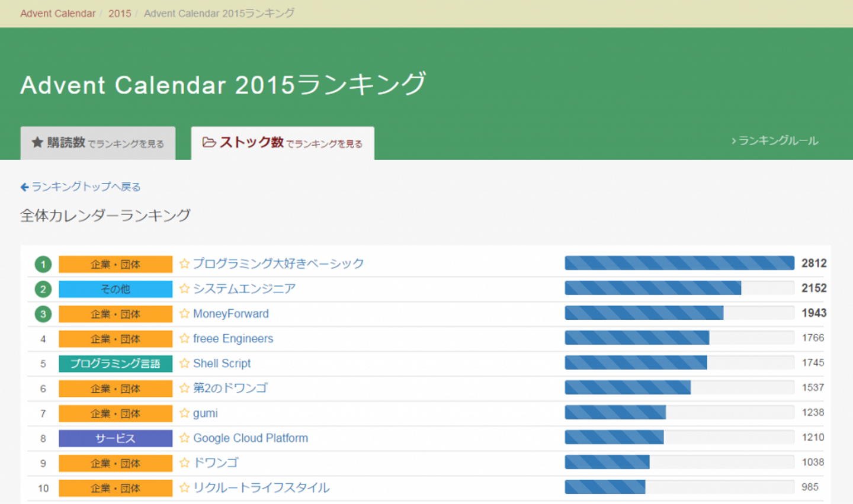Open the Advent Calendar breadcrumb link
Image resolution: width=853 pixels, height=504 pixels.
click(x=57, y=14)
